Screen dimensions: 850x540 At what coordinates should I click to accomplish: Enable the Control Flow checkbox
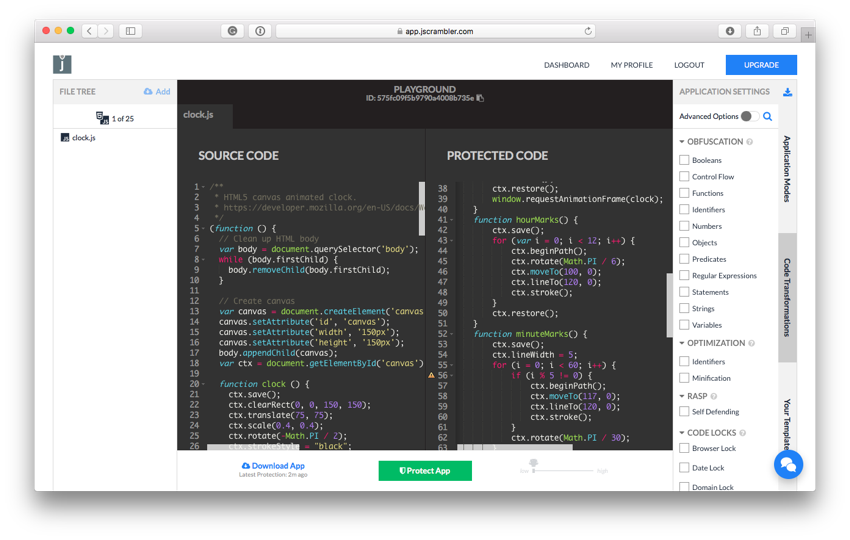[x=684, y=176]
